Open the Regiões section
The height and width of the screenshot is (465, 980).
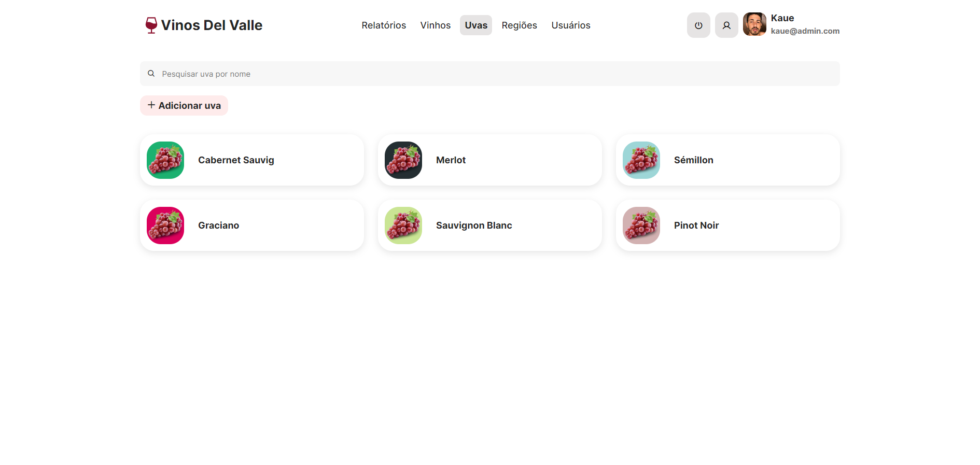pyautogui.click(x=519, y=25)
